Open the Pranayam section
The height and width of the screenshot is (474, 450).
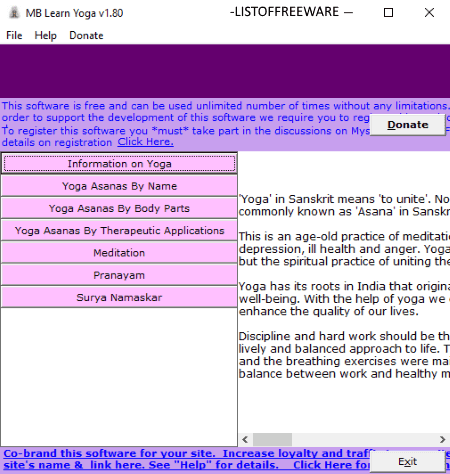(119, 275)
